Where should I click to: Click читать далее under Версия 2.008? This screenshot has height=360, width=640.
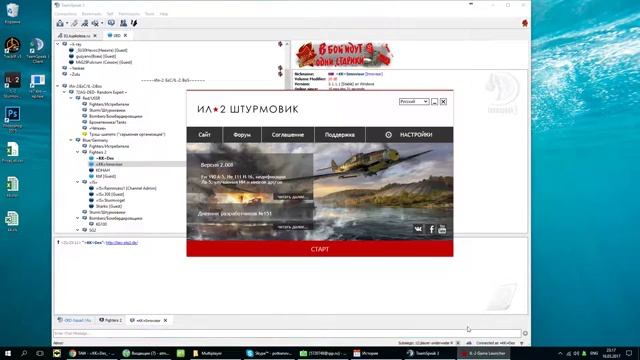pyautogui.click(x=291, y=197)
